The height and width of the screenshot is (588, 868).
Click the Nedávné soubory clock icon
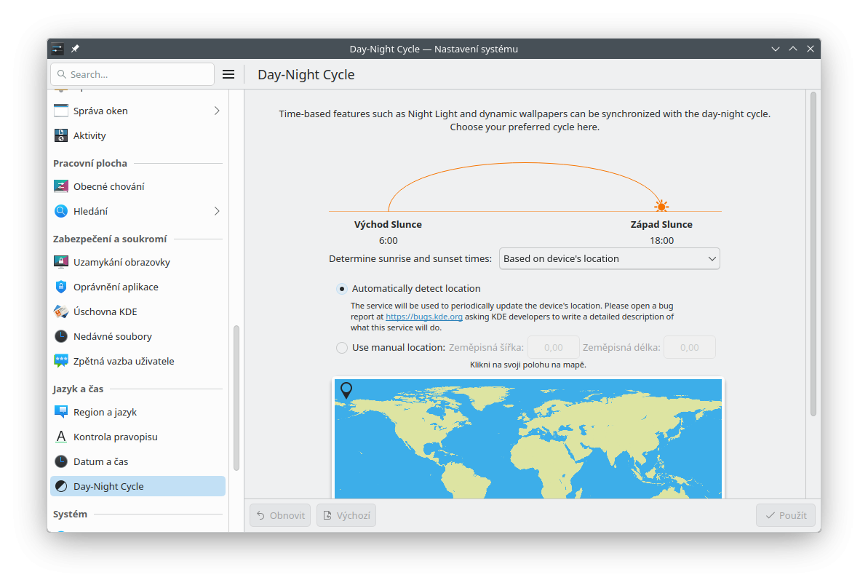[61, 336]
